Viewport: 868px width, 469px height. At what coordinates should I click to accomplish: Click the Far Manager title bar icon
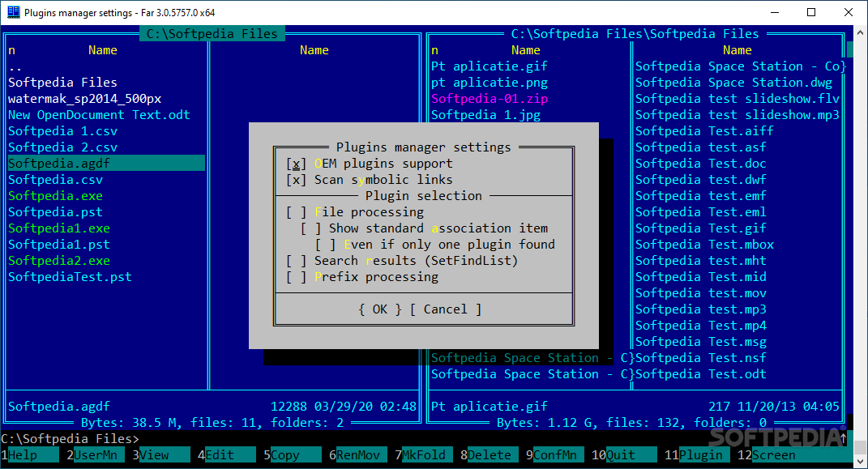[x=13, y=12]
